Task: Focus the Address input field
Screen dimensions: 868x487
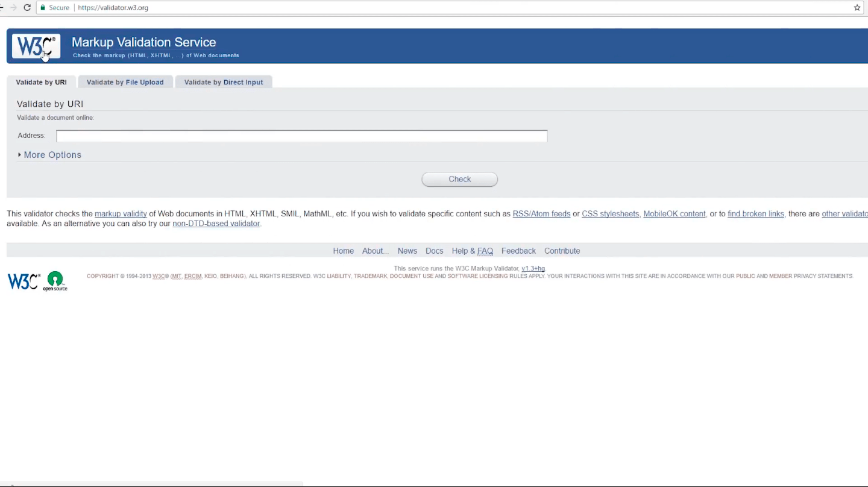Action: (301, 136)
